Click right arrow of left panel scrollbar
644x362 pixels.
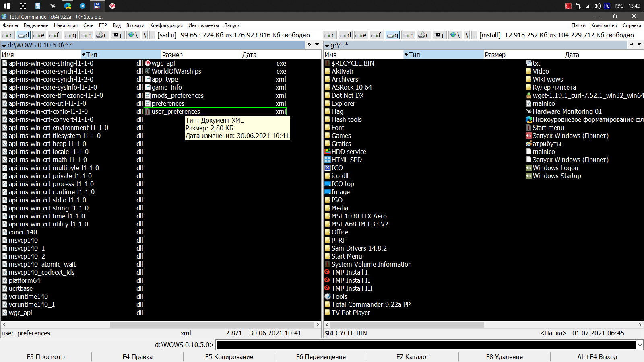[x=318, y=325]
